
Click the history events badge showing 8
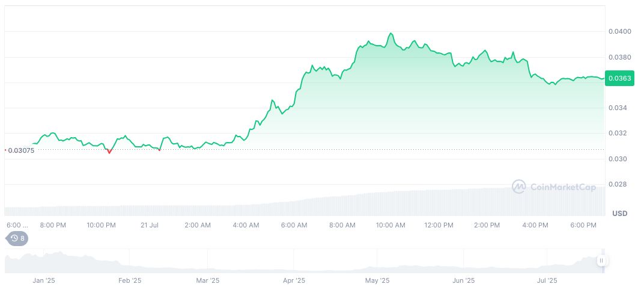click(17, 238)
